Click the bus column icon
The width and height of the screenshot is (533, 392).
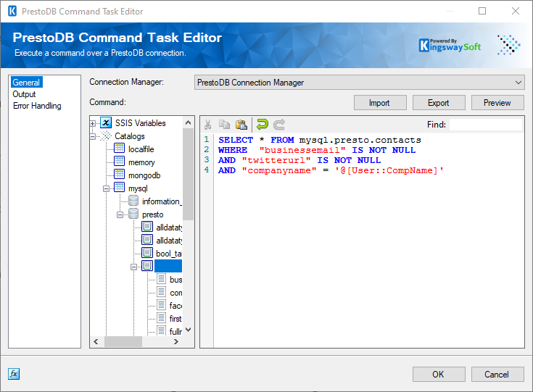click(161, 279)
